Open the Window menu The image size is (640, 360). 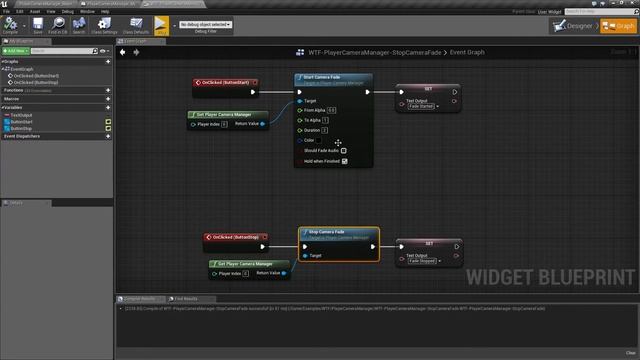pyautogui.click(x=87, y=11)
